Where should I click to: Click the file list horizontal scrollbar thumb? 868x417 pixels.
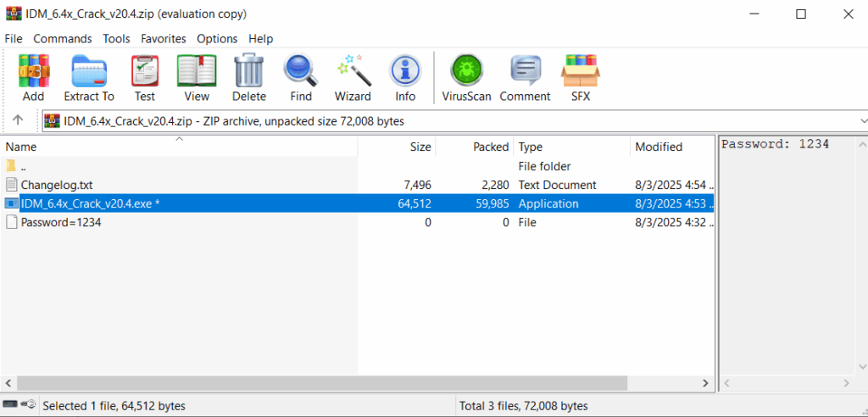(322, 382)
